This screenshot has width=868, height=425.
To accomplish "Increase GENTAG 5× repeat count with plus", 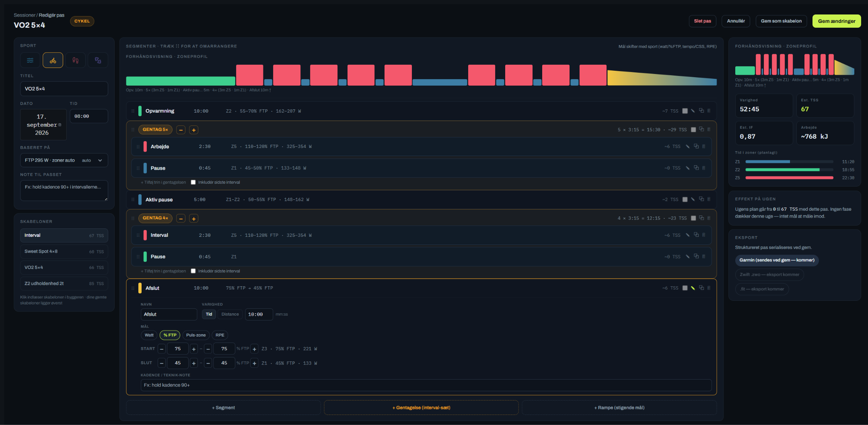I will (x=193, y=130).
